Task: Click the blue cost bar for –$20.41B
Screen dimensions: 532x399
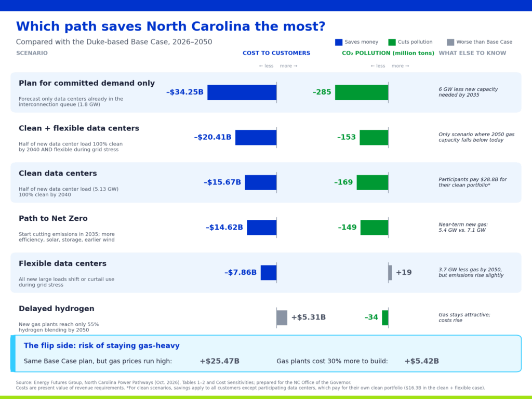Action: coord(256,137)
